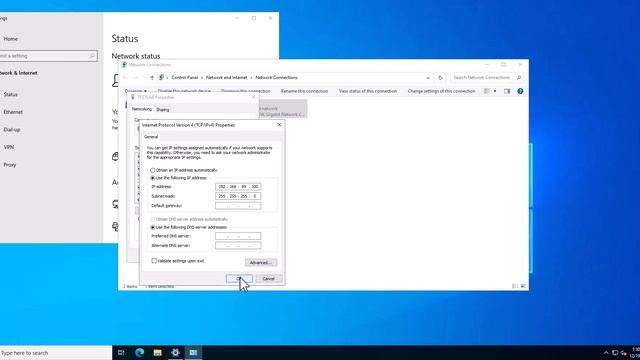Open the Organize menu dropdown
Image resolution: width=640 pixels, height=360 pixels.
click(x=136, y=91)
